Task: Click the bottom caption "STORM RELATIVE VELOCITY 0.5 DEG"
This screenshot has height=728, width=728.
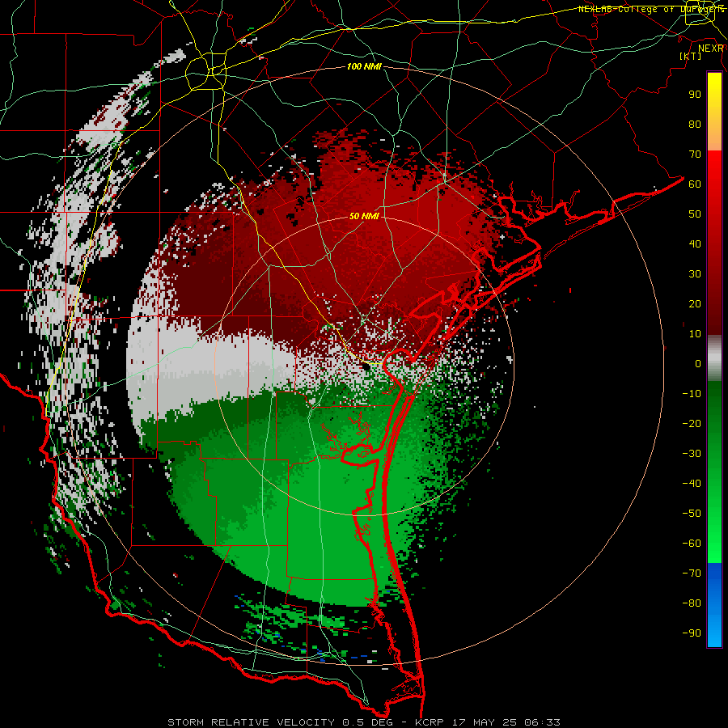Action: click(x=280, y=722)
